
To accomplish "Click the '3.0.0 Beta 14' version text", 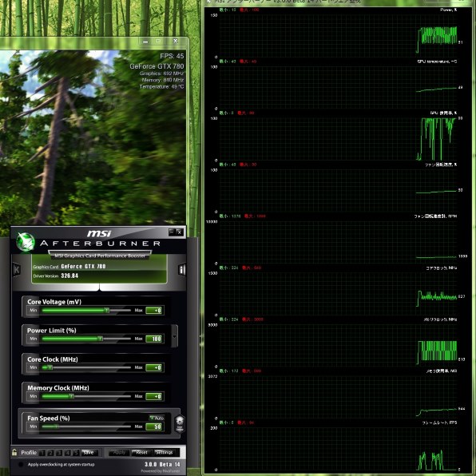I will (x=162, y=464).
